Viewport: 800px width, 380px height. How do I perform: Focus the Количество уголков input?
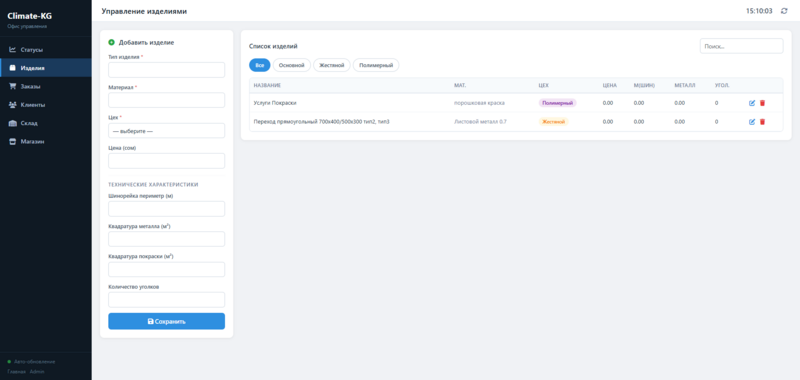166,299
